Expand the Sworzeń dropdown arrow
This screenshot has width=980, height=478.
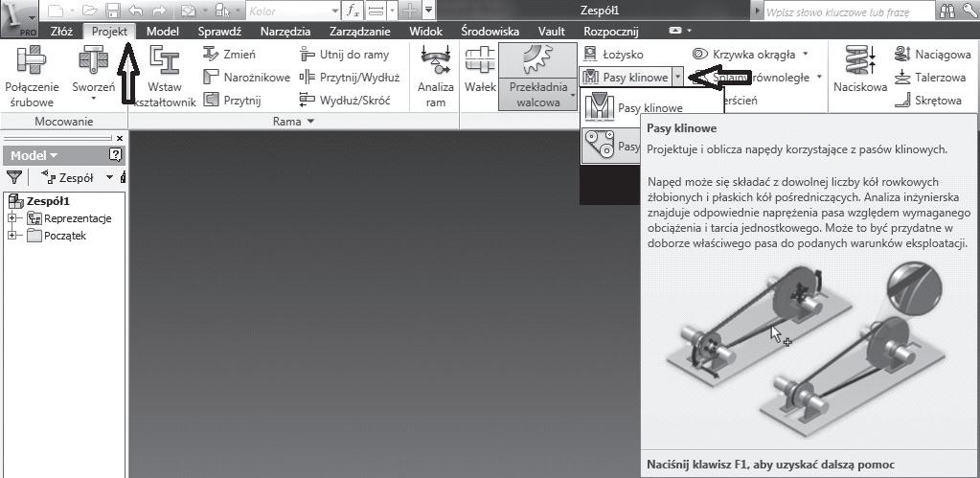(x=94, y=98)
